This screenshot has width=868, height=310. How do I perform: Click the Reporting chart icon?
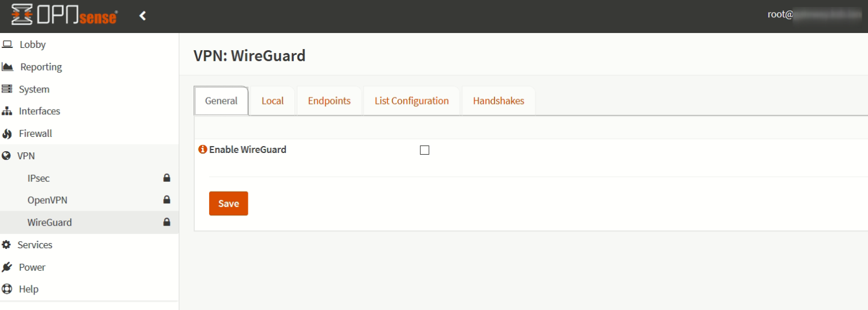point(7,67)
